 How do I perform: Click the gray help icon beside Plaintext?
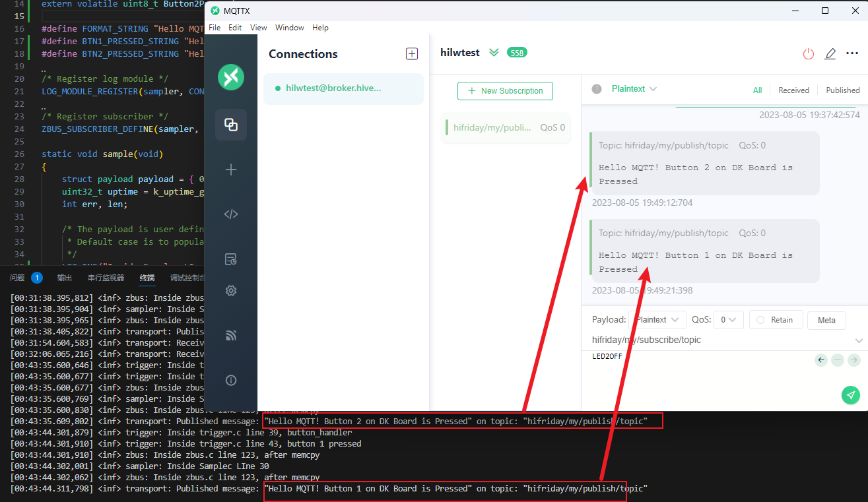(597, 89)
